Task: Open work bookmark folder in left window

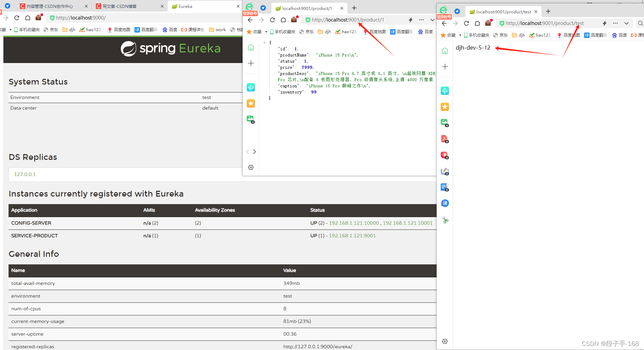Action: tap(218, 30)
